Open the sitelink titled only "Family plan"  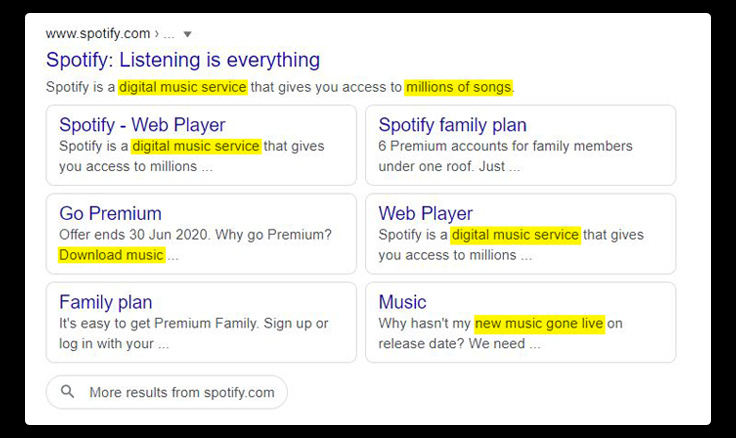106,302
